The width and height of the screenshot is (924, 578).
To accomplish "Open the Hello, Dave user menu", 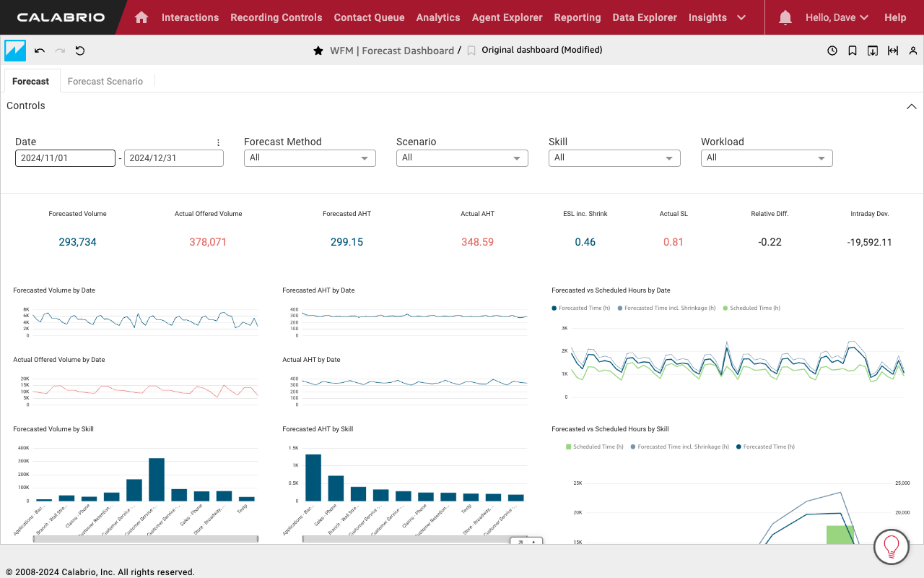I will coord(837,17).
